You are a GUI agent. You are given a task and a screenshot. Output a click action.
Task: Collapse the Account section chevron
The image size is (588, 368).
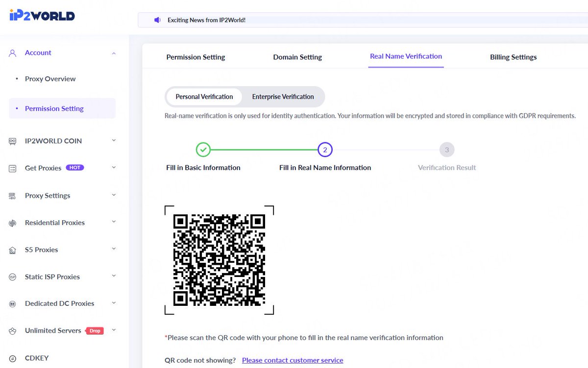coord(114,53)
